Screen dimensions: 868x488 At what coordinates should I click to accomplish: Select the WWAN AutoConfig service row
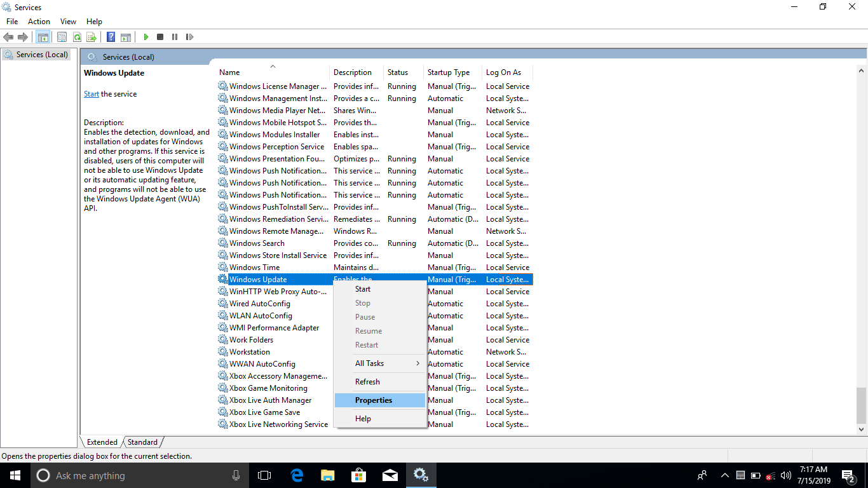pyautogui.click(x=375, y=364)
